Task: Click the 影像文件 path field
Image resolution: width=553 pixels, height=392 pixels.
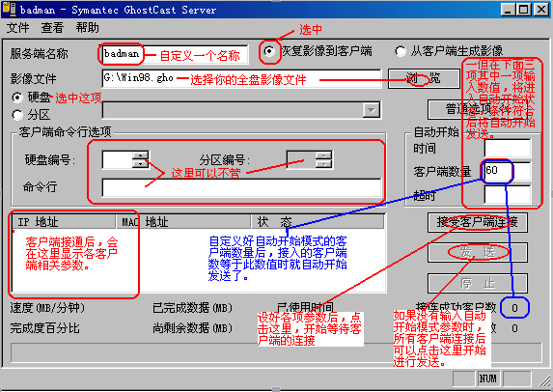Action: pos(242,78)
